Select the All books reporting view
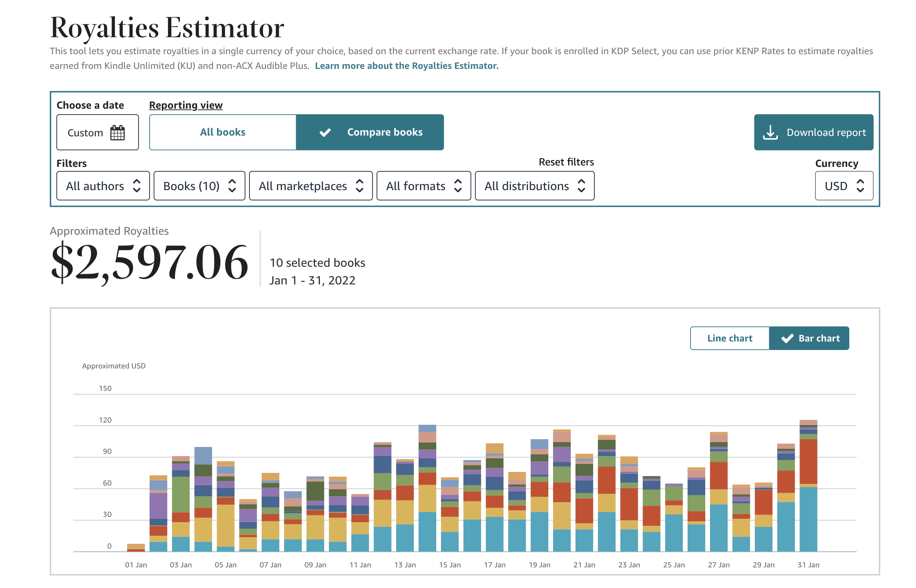Viewport: 916px width, 588px height. (223, 132)
